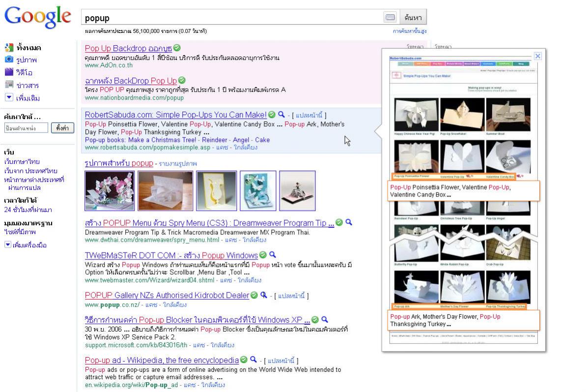
Task: Click green checkmark beside Pop-up Blocker result
Action: 315,320
